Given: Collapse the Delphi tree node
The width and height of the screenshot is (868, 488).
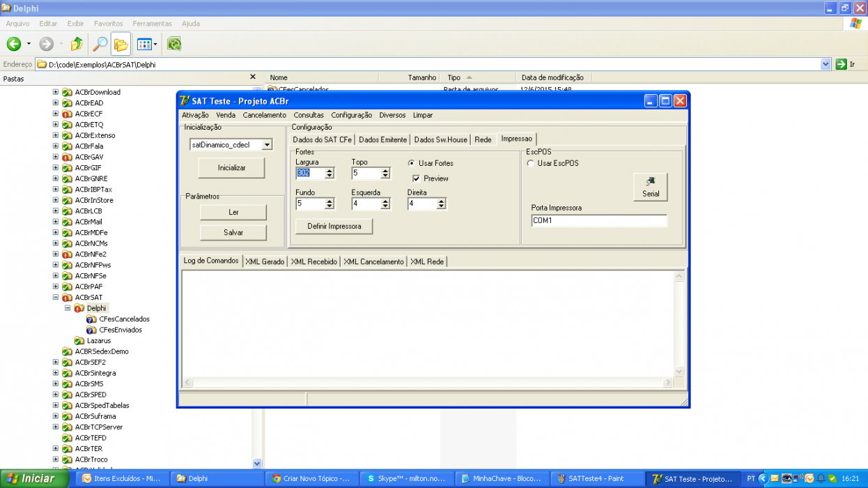Looking at the screenshot, I should pyautogui.click(x=68, y=308).
